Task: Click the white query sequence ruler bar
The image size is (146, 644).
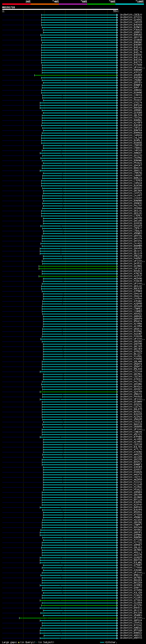Action: [60, 9]
